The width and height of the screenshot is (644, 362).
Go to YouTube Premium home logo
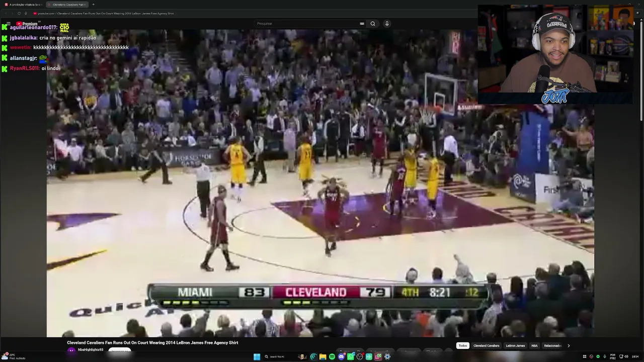click(27, 24)
